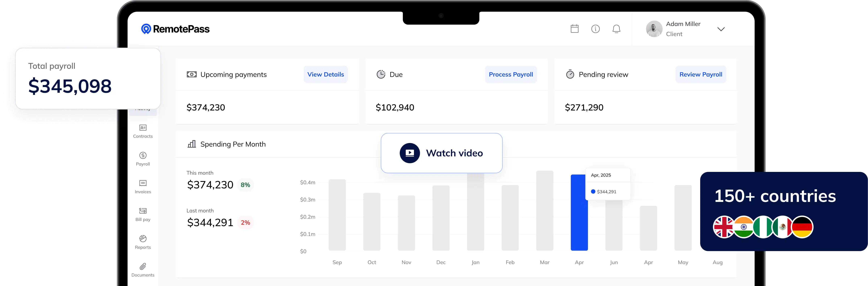Screen dimensions: 868x286
Task: Click the green 8% badge
Action: (245, 185)
